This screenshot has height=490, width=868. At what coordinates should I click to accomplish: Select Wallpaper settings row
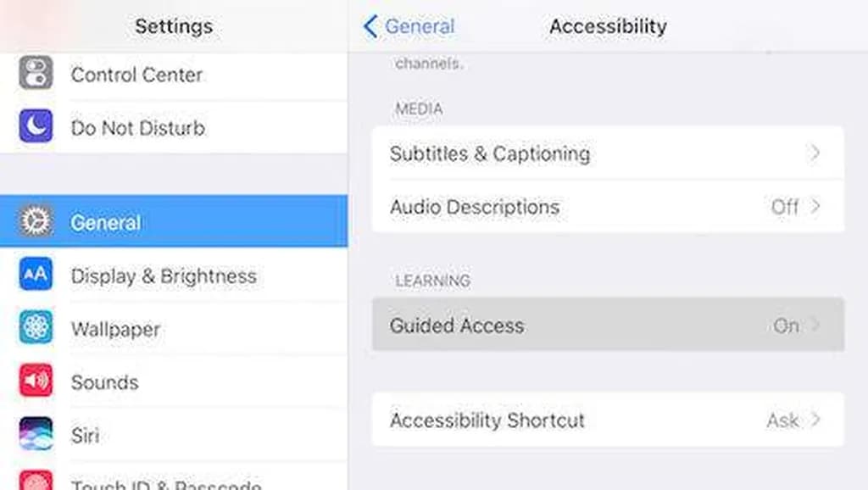(115, 329)
